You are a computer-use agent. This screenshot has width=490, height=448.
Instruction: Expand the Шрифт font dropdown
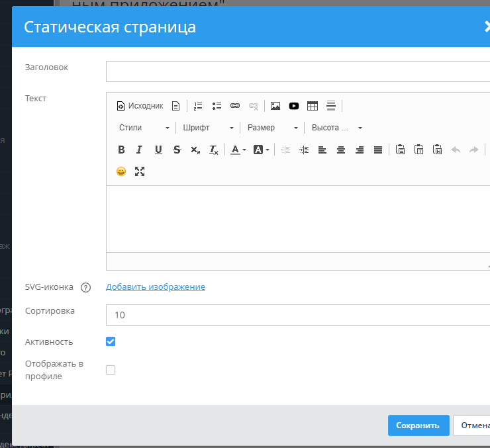pyautogui.click(x=209, y=128)
